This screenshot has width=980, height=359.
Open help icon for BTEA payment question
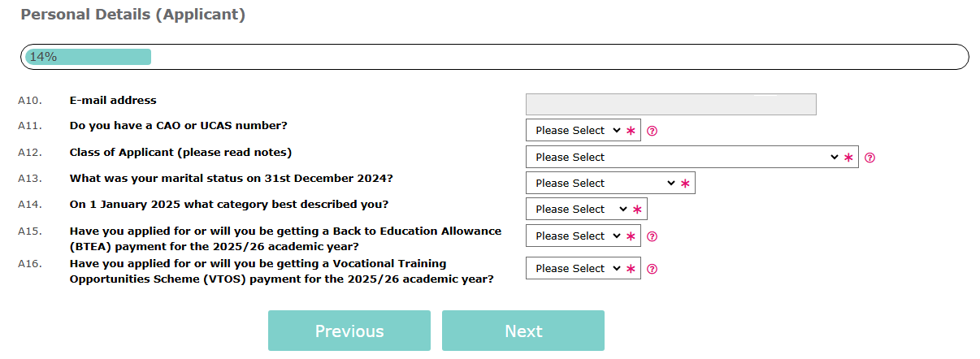[652, 236]
